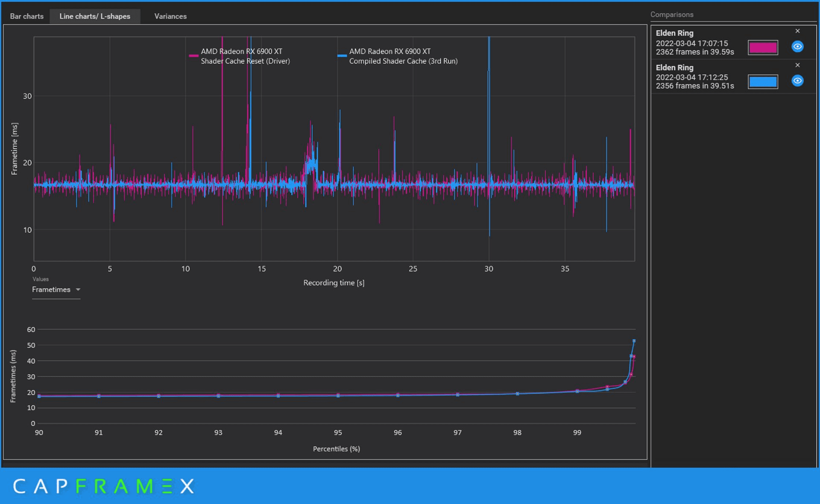Click the blue color swatch
The width and height of the screenshot is (820, 504).
(x=763, y=82)
